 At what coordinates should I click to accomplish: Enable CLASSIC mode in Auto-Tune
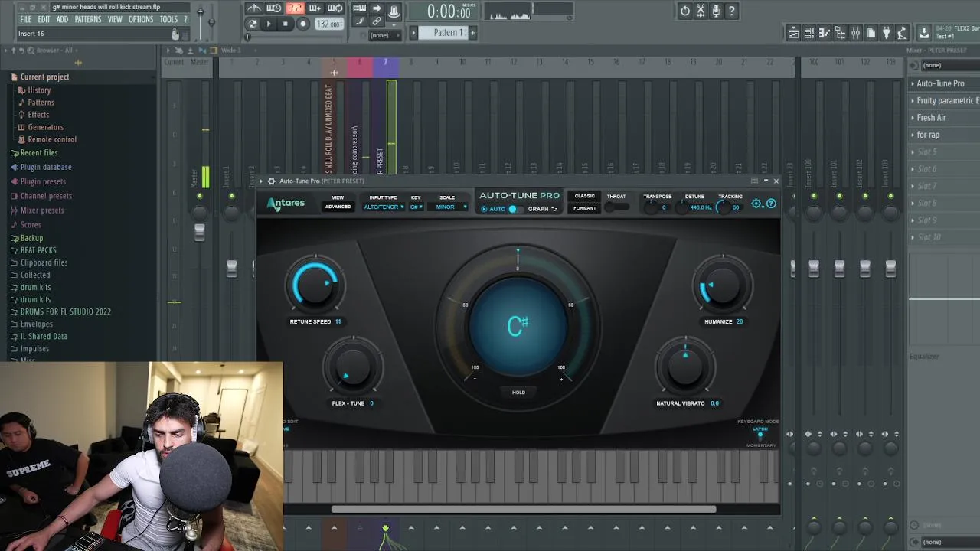point(584,197)
